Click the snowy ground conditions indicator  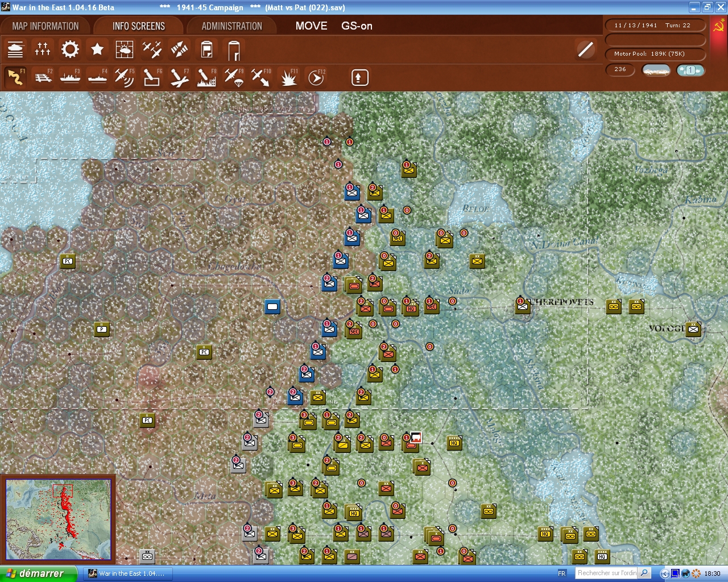[x=656, y=70]
